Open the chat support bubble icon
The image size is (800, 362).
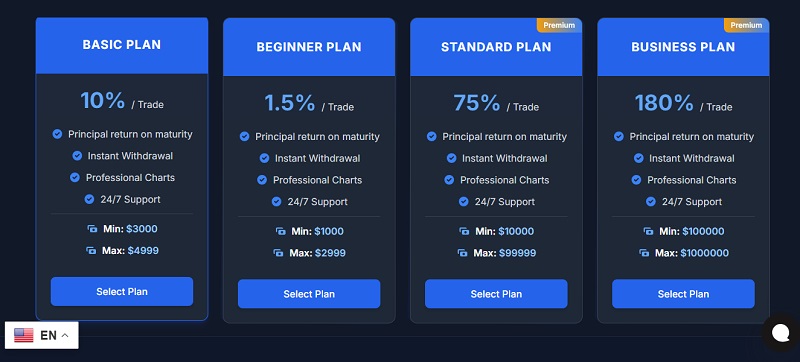[781, 333]
